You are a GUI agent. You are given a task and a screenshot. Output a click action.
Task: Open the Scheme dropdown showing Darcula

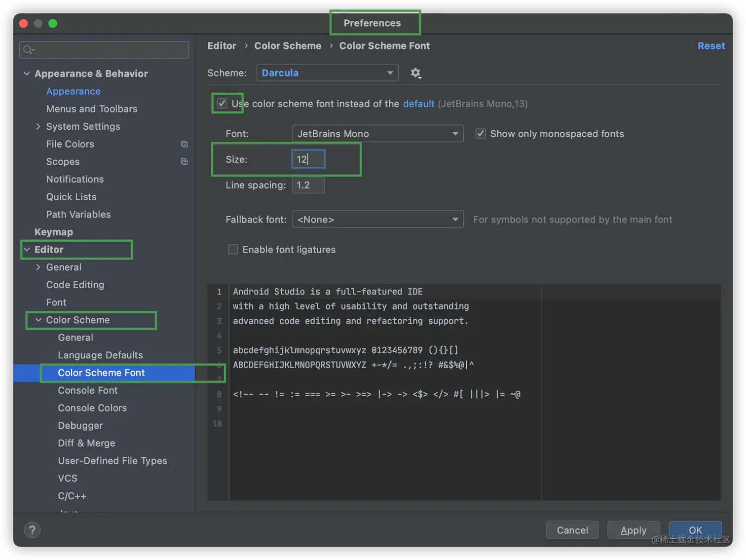327,73
